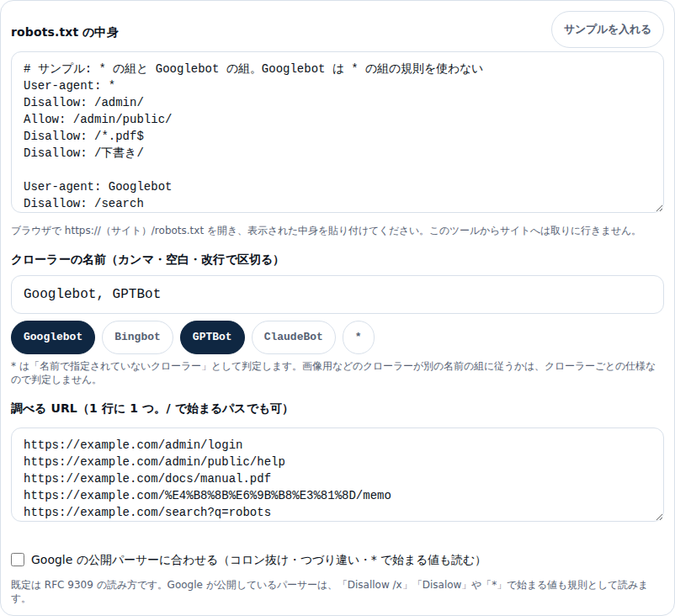Click the 'Disallow: /下書き/' line
Viewport: 675px width, 616px height.
(83, 152)
